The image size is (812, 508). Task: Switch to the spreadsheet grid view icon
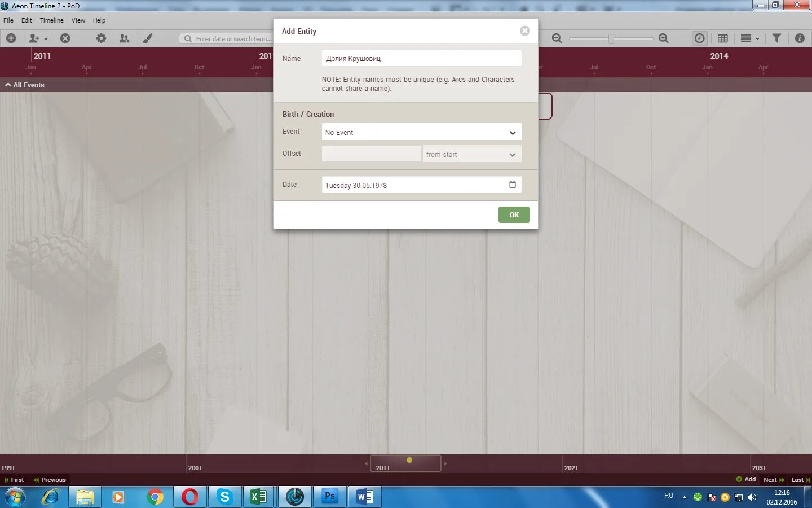723,38
